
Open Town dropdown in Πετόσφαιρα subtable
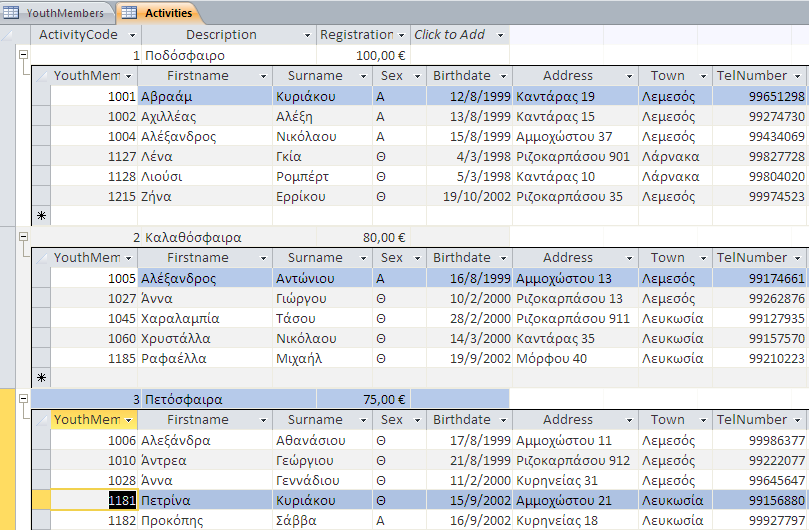coord(703,420)
